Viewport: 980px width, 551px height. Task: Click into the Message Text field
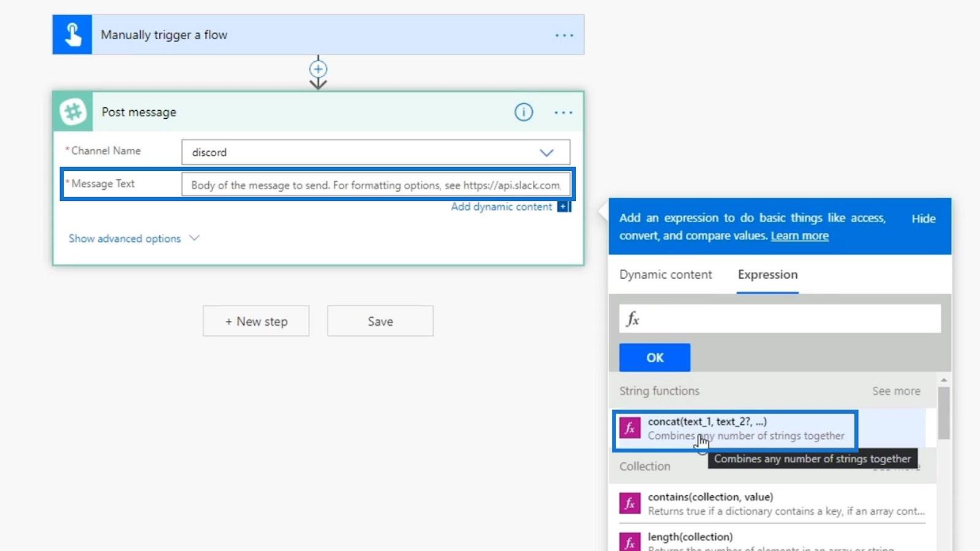point(375,185)
